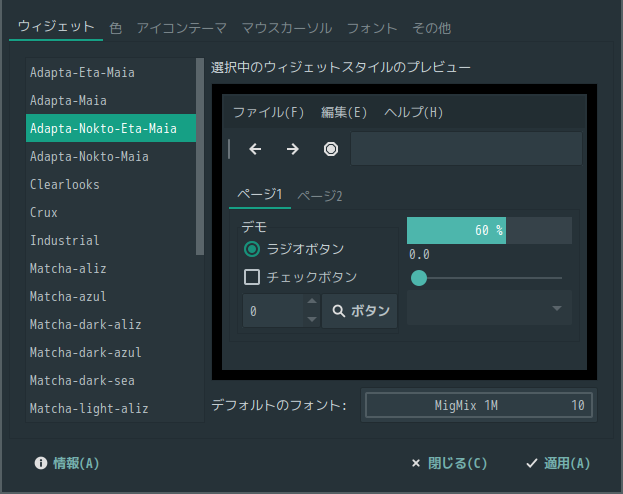Click the ボタン demo button
This screenshot has height=494, width=623.
pos(360,311)
